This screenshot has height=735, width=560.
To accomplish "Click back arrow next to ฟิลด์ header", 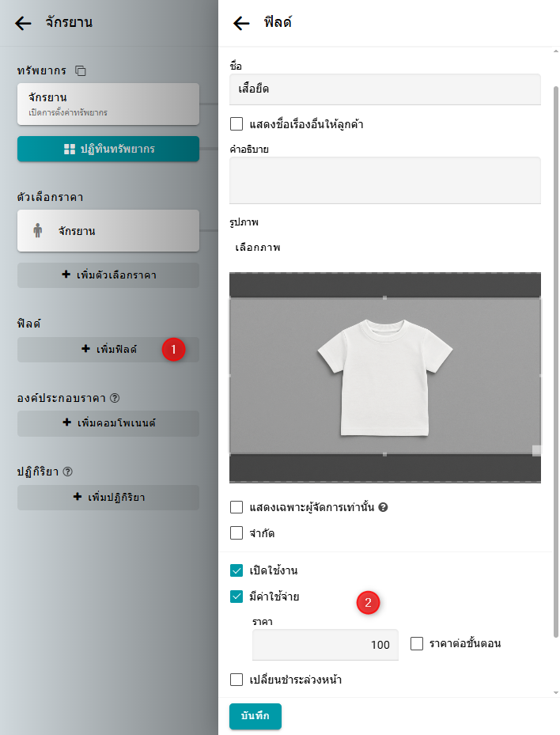I will [242, 23].
